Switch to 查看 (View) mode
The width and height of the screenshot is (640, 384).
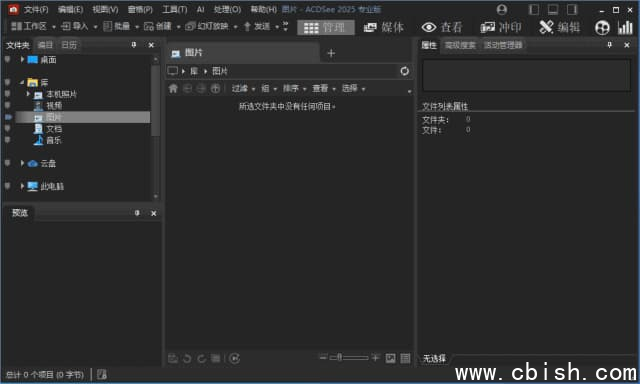[x=442, y=27]
